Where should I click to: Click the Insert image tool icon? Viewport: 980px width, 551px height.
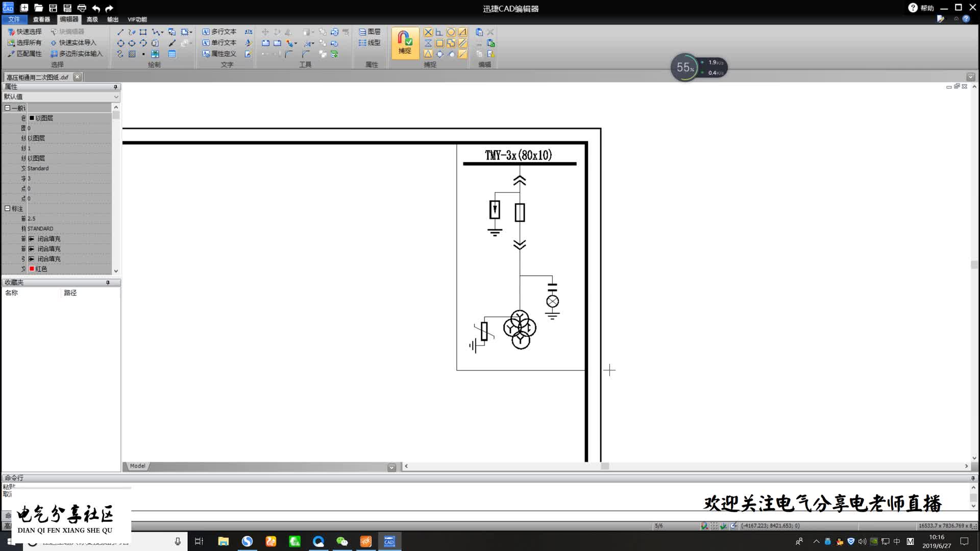coord(155,54)
